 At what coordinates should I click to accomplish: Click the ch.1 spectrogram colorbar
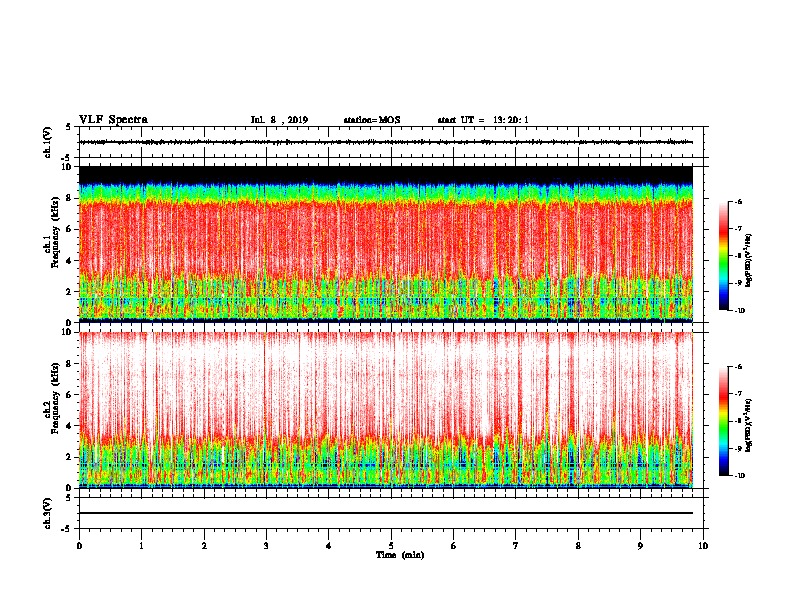[x=723, y=256]
